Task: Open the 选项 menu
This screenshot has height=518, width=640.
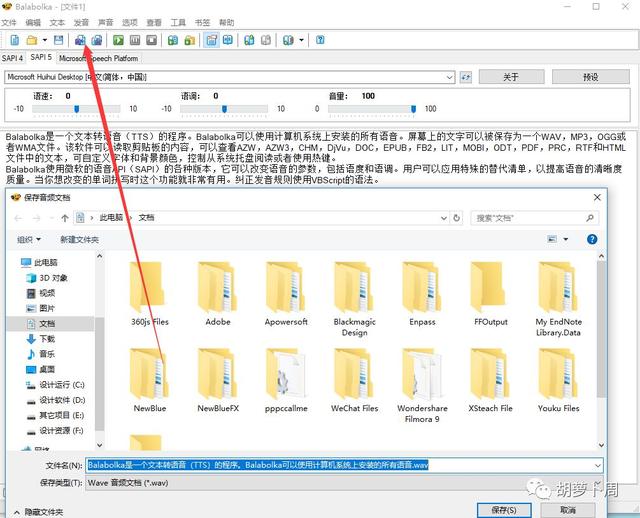Action: (130, 22)
